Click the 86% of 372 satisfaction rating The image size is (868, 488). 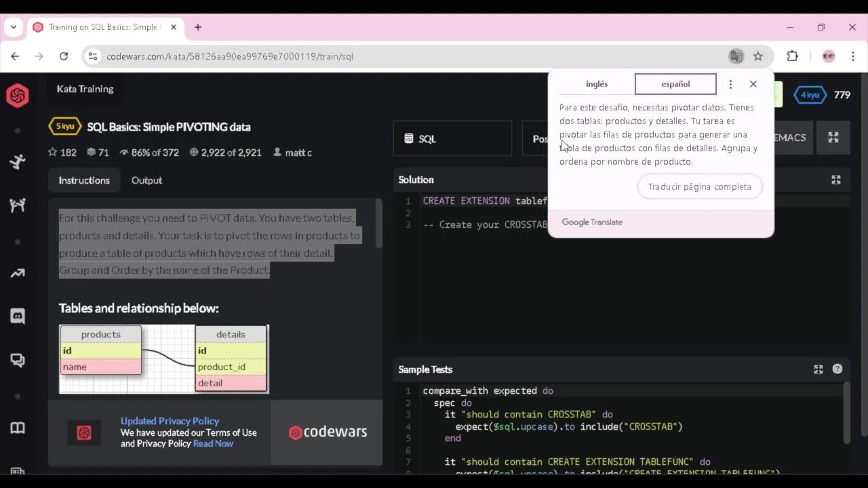[x=149, y=152]
